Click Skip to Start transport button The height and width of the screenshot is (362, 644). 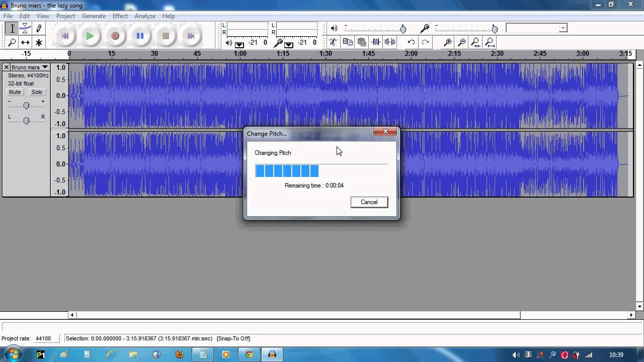[65, 36]
